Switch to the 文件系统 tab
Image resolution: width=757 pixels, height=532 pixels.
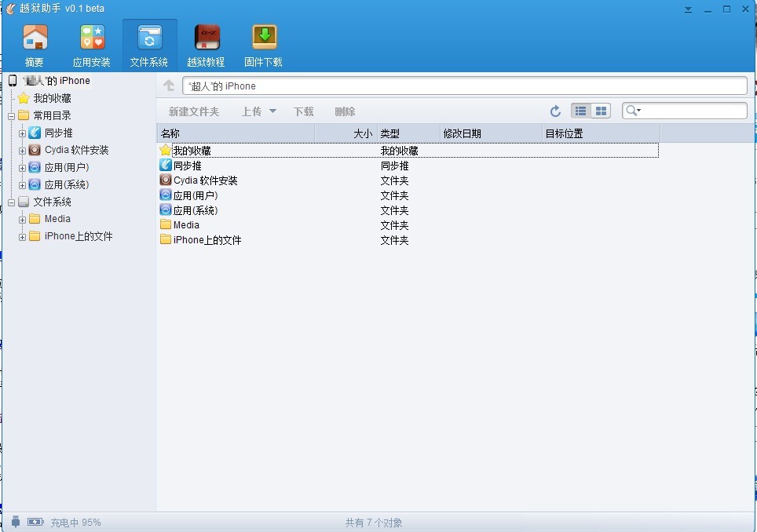pyautogui.click(x=149, y=44)
